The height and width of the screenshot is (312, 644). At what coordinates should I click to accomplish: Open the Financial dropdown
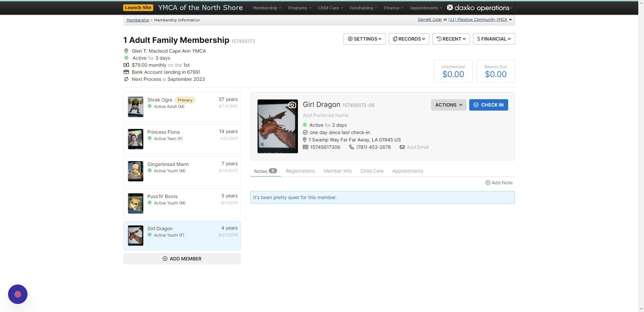click(x=494, y=39)
